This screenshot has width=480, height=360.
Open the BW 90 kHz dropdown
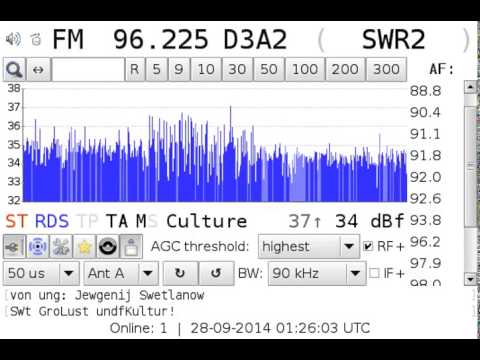click(317, 273)
